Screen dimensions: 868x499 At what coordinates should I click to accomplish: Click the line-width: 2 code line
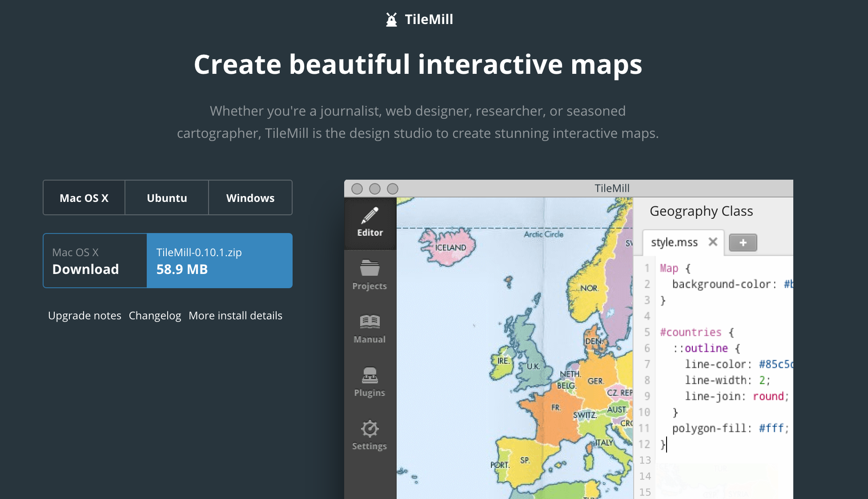click(727, 380)
